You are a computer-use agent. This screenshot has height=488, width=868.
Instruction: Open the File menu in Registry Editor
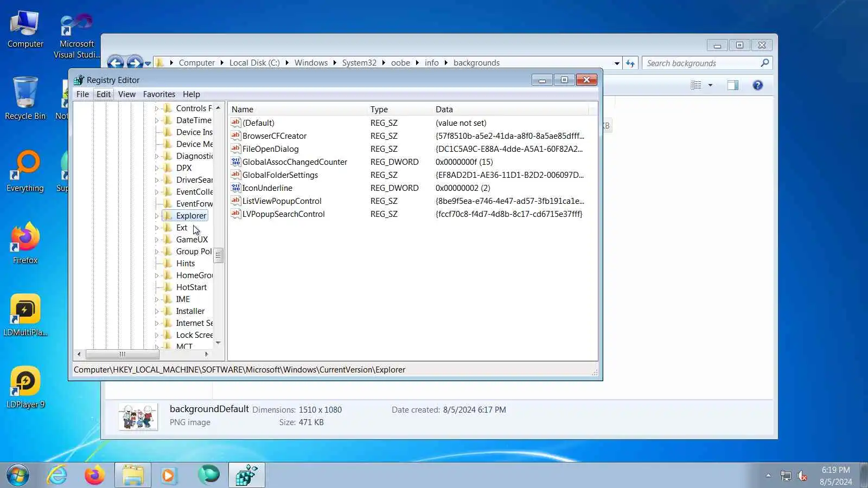82,94
